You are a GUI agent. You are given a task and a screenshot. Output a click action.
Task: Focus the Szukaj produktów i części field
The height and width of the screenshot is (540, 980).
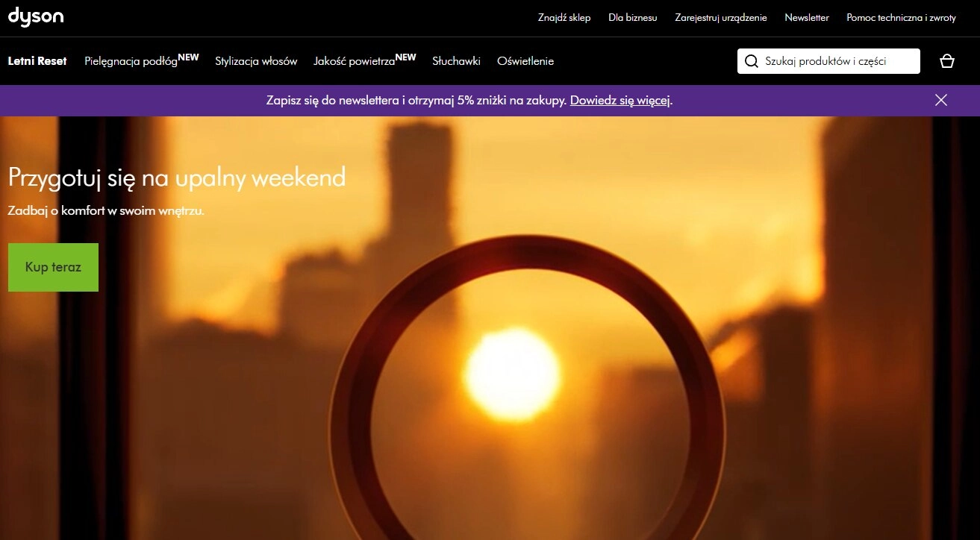click(x=828, y=61)
